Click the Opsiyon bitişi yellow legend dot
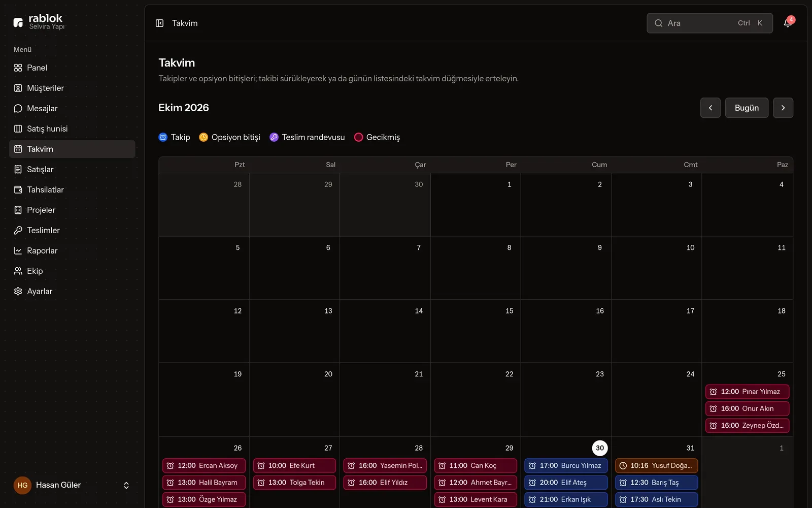The image size is (812, 508). pos(204,137)
